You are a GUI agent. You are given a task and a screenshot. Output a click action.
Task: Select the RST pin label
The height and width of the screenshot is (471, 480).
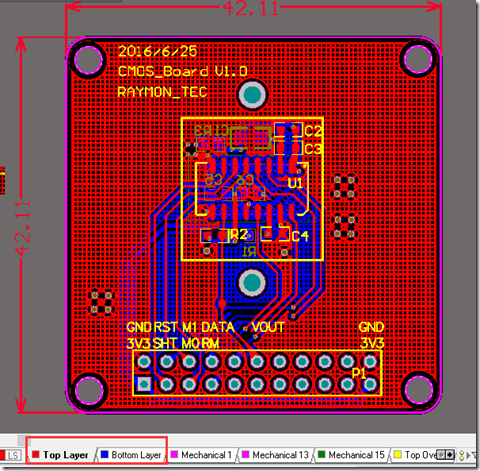[165, 327]
